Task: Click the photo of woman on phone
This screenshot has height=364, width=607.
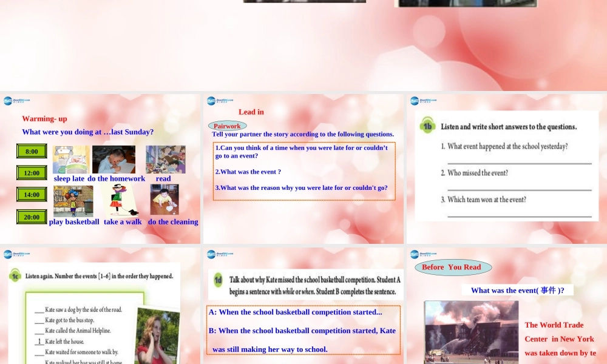Action: click(158, 335)
